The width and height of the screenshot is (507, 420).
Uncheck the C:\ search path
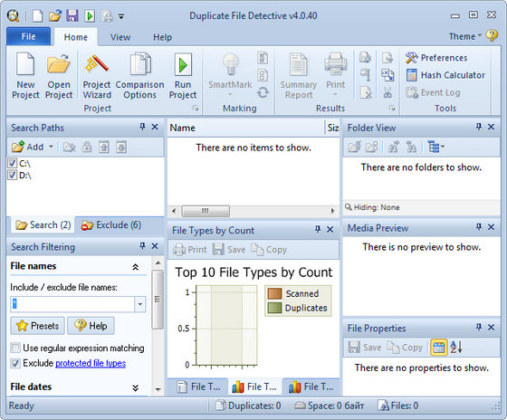coord(13,163)
